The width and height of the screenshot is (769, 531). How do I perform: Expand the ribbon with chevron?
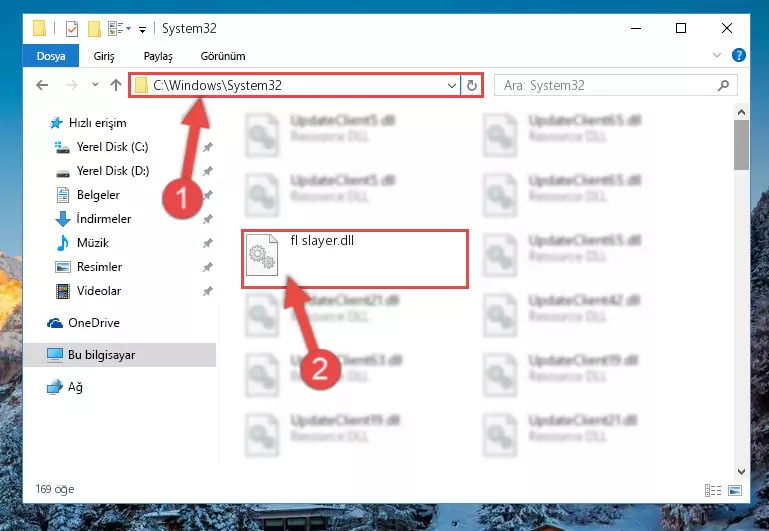point(717,55)
